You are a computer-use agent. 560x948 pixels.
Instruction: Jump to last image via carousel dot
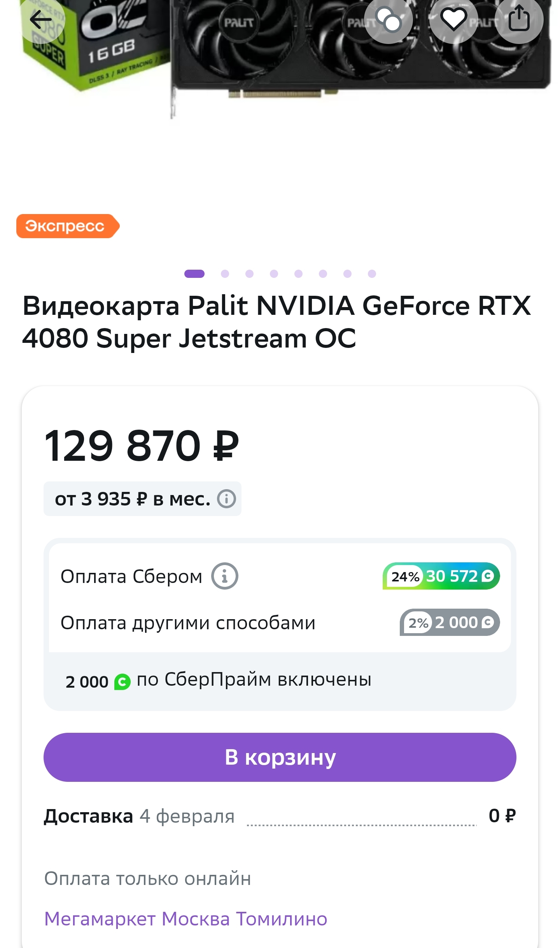click(x=372, y=274)
